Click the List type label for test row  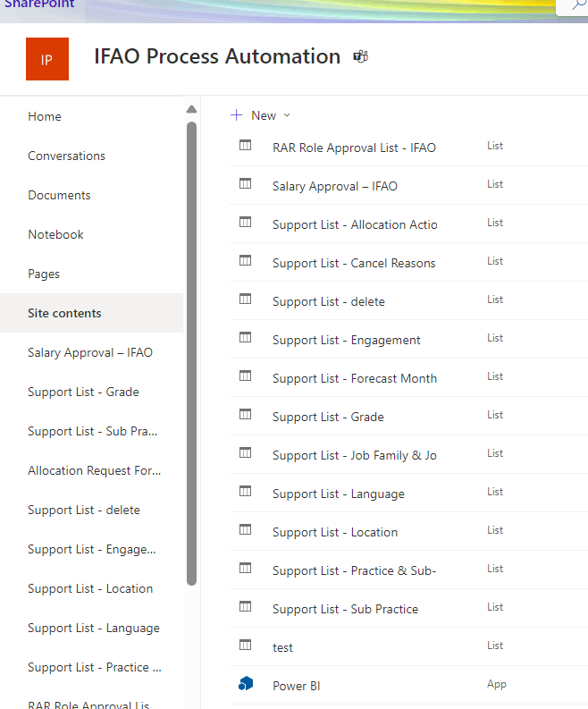point(495,646)
